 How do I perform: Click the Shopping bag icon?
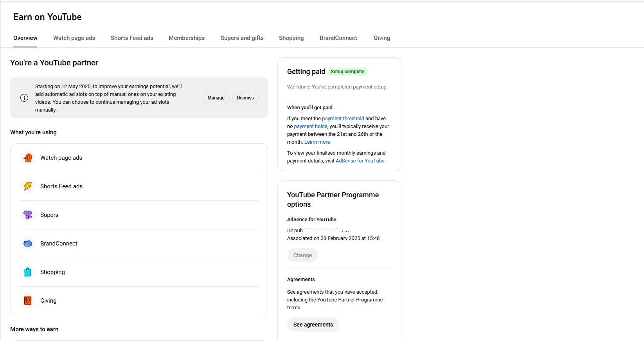point(28,272)
